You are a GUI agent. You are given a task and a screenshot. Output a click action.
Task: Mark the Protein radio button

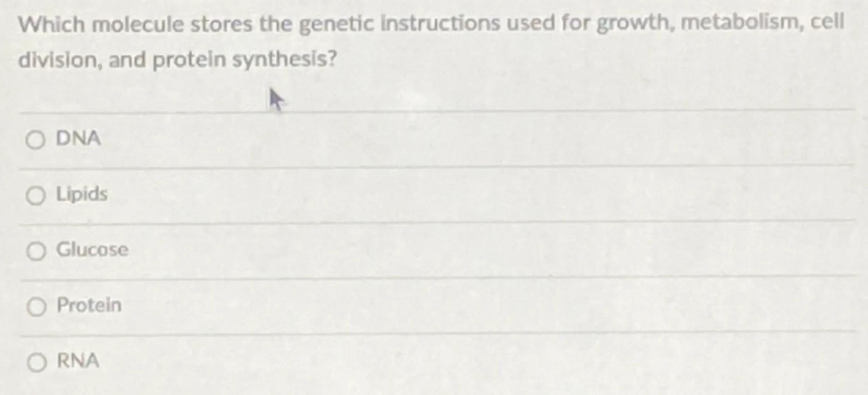point(36,307)
